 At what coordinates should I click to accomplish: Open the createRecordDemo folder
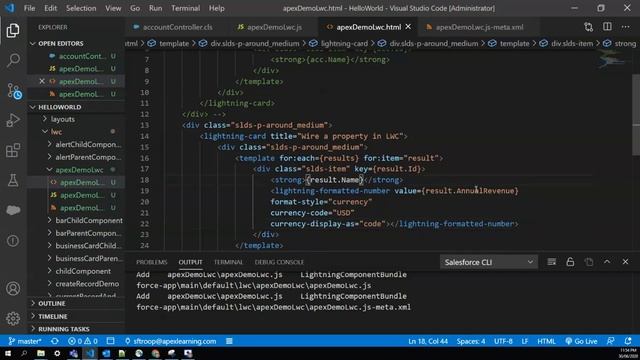tap(87, 284)
